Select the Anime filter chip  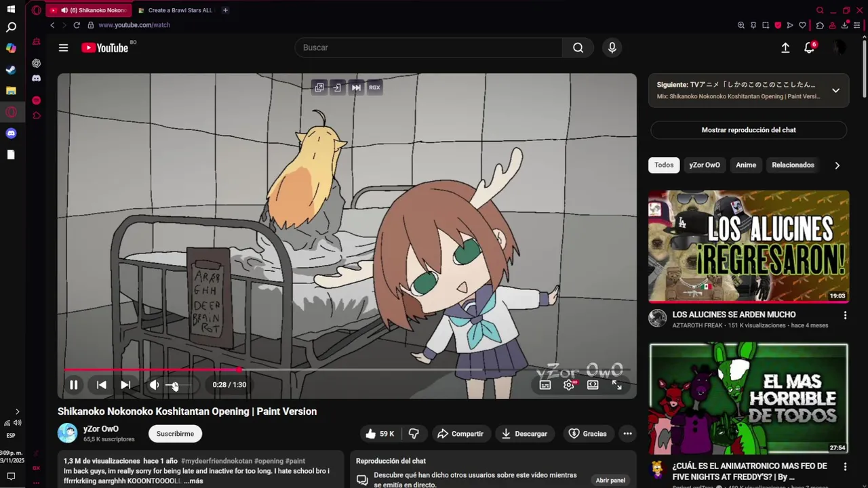pyautogui.click(x=746, y=165)
